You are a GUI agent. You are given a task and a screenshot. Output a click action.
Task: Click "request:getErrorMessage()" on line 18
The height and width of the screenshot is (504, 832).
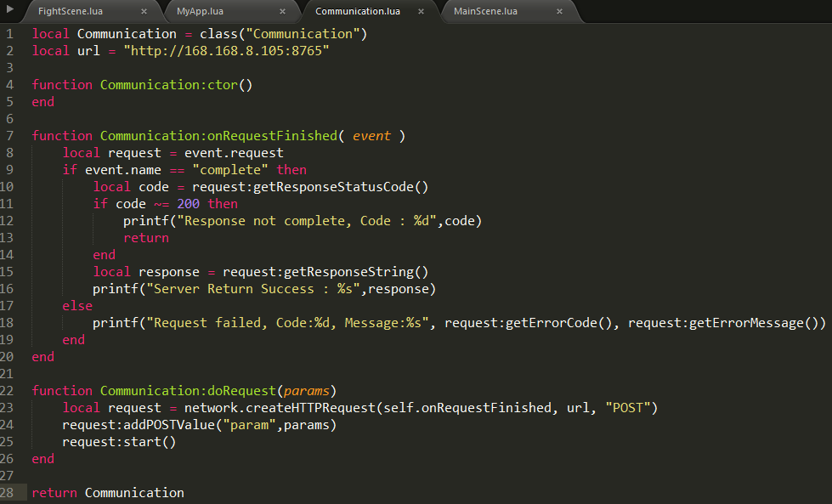pyautogui.click(x=723, y=323)
